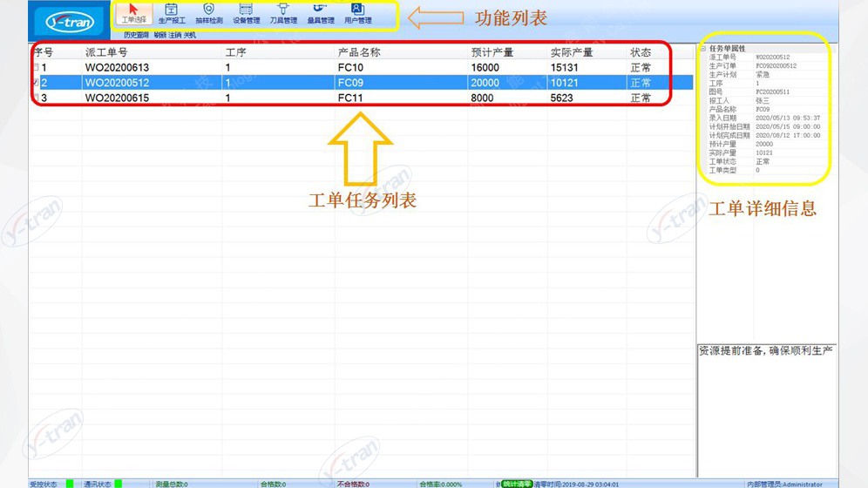Untick the checkbox for row WO20200512
This screenshot has width=868, height=488.
tap(36, 83)
